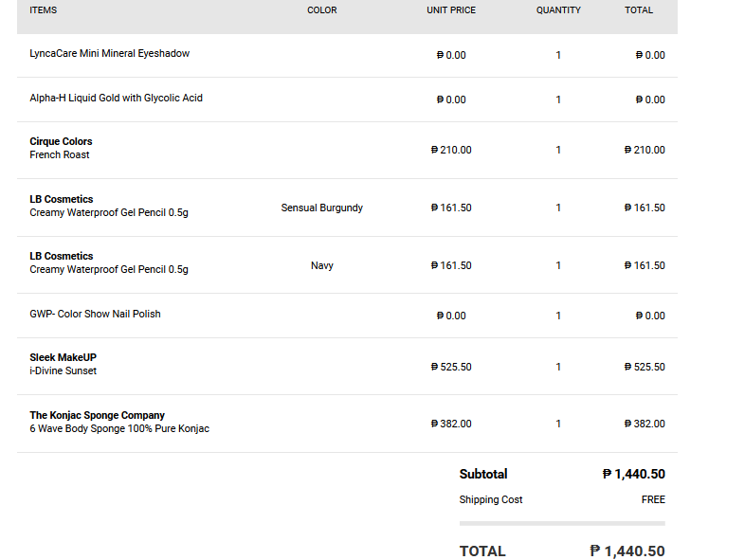The image size is (745, 560).
Task: Click the UNIT PRICE column header
Action: coord(451,10)
